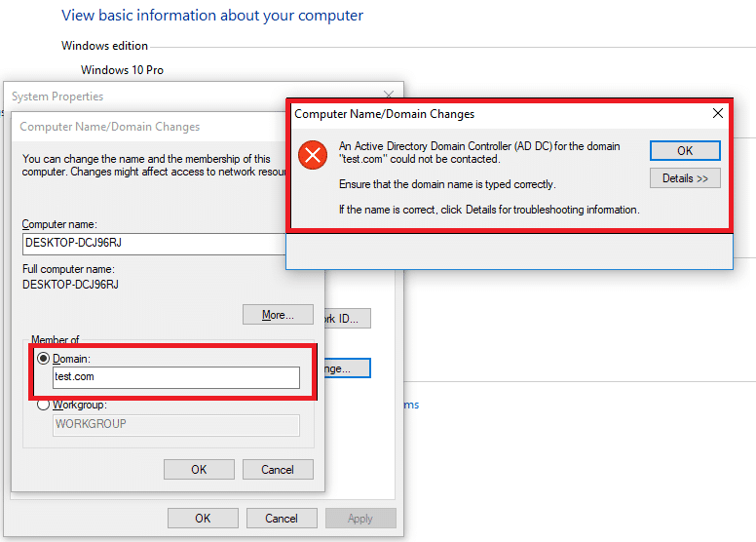Click the Domain field containing test.com

(176, 377)
